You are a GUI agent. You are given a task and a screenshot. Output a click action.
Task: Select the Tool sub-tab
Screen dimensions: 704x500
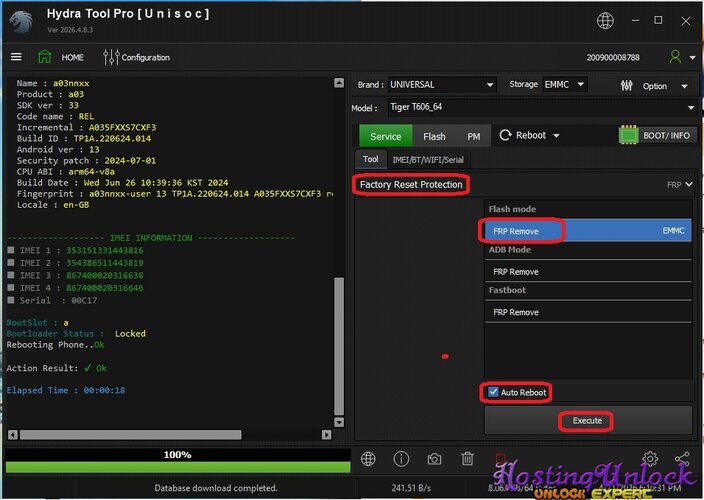370,159
